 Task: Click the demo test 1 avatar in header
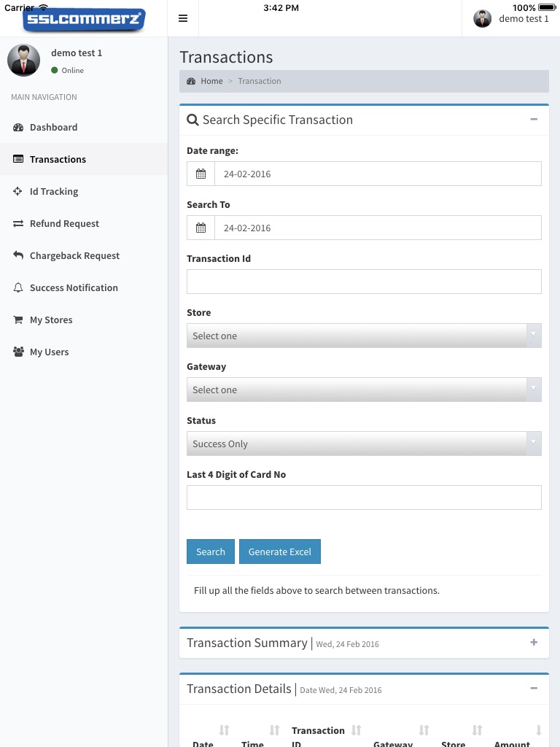482,18
